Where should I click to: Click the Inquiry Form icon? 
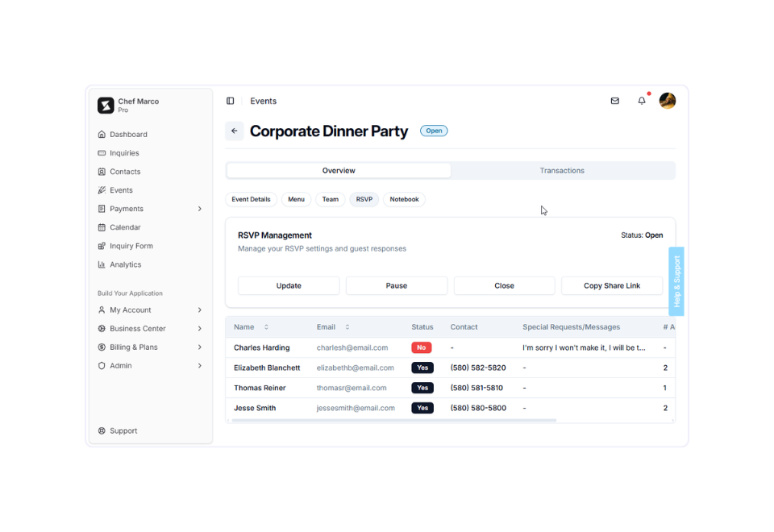coord(102,246)
